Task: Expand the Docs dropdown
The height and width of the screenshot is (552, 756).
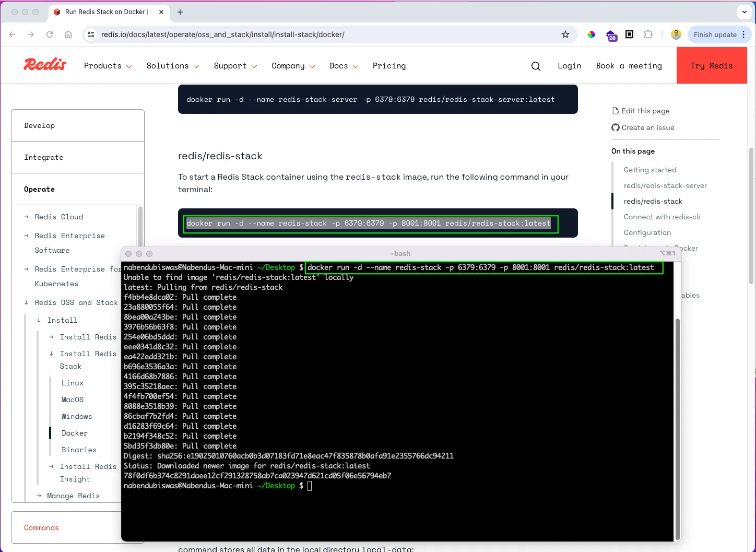Action: click(x=344, y=66)
